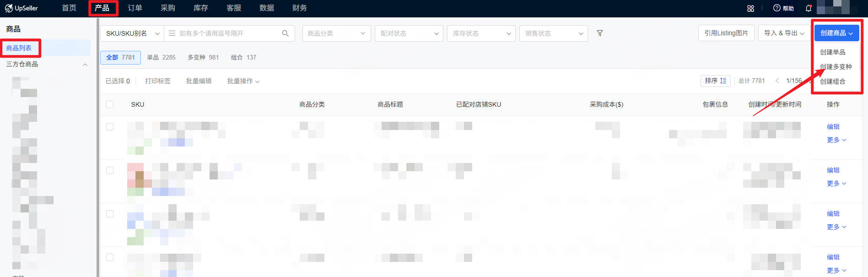Select the fourth product row checkbox

(x=110, y=257)
